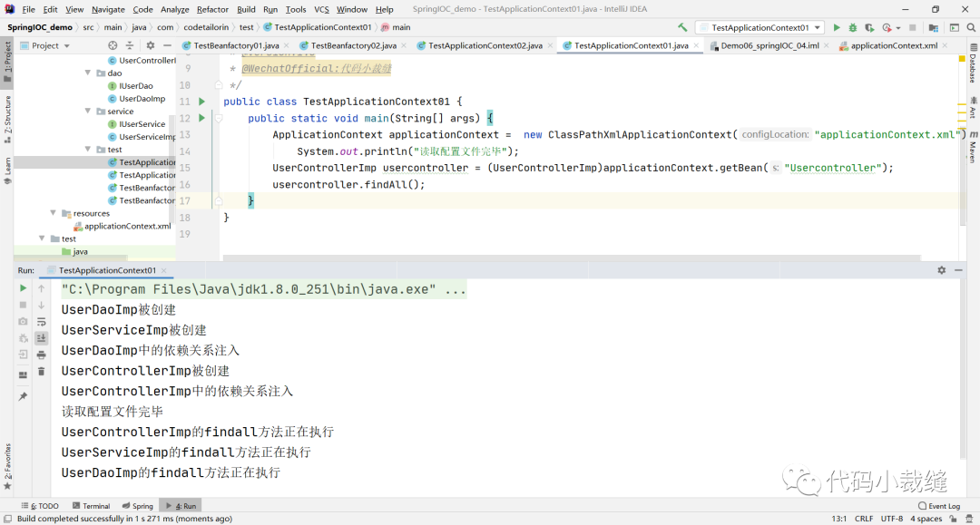Viewport: 980px width, 525px height.
Task: Click the 4 spaces indent indicator
Action: pyautogui.click(x=926, y=519)
